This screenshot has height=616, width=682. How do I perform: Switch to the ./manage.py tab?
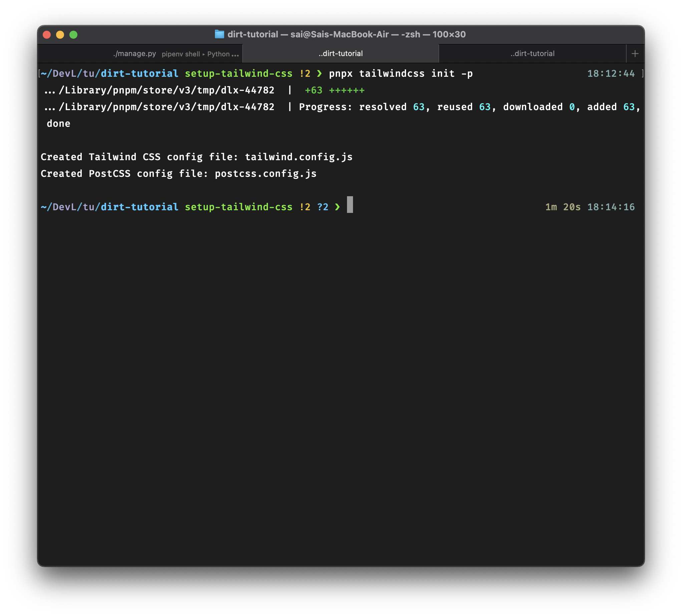tap(134, 53)
